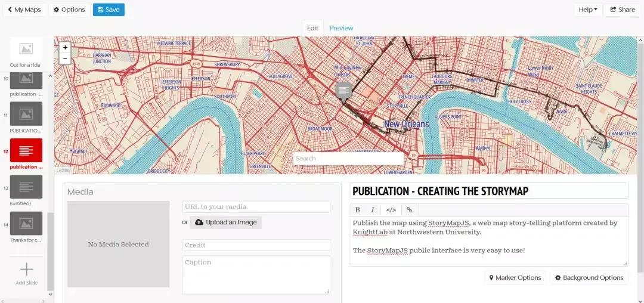Insert a hyperlink in text

(409, 210)
